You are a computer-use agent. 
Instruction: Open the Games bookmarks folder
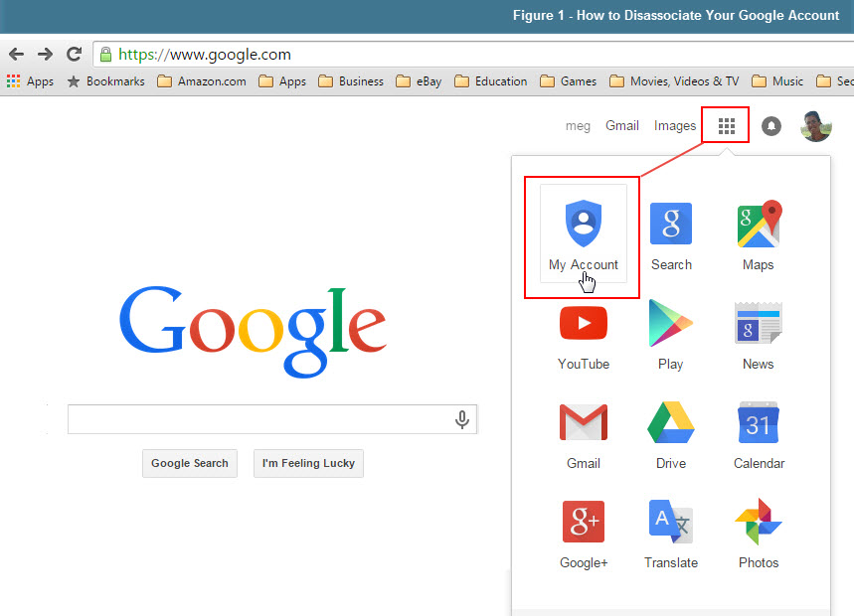[568, 81]
